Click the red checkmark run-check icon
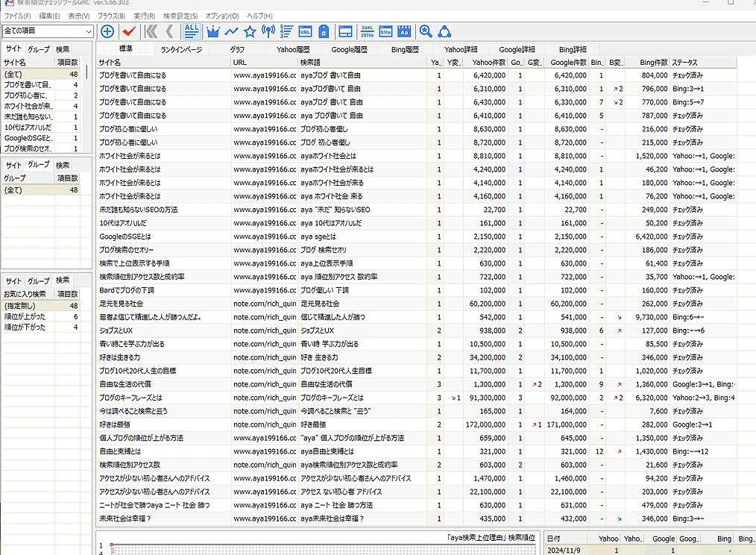756x555 pixels. coord(129,31)
